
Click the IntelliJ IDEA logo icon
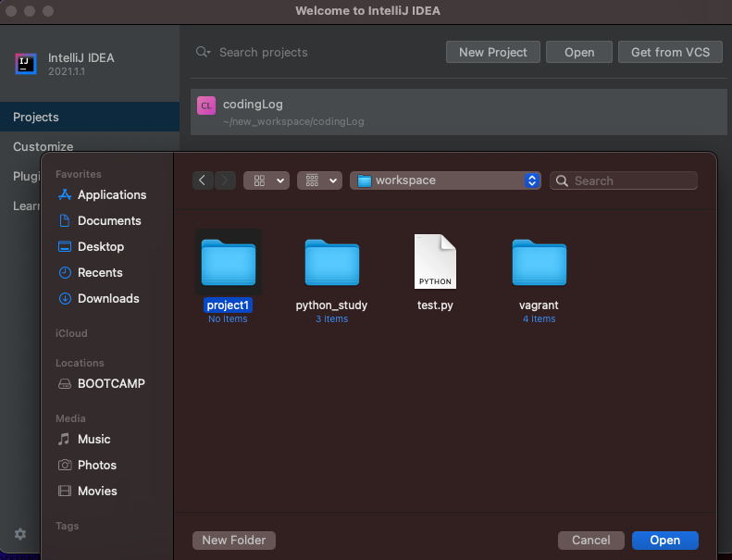(x=26, y=64)
